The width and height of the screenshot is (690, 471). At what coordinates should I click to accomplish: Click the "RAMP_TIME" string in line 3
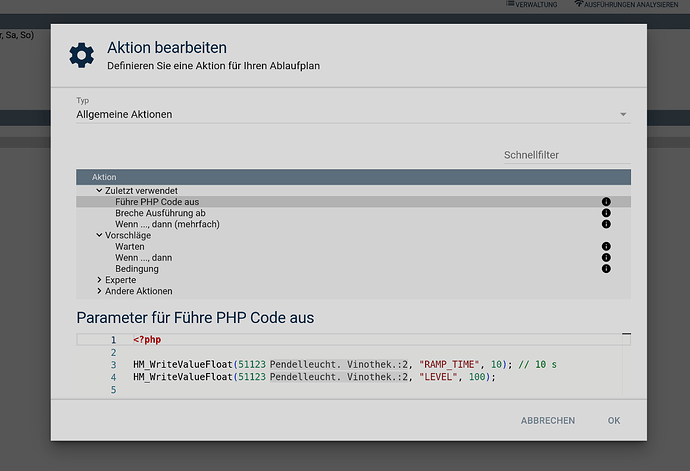tap(449, 364)
